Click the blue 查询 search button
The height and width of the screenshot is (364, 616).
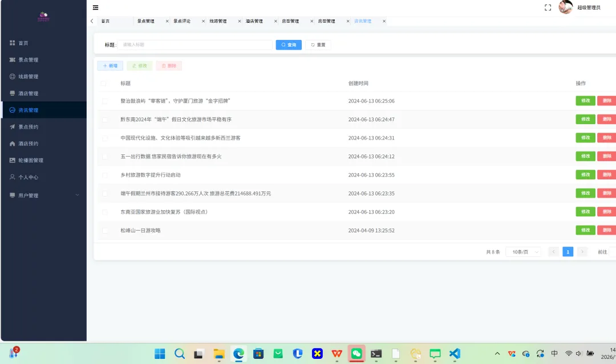point(289,44)
